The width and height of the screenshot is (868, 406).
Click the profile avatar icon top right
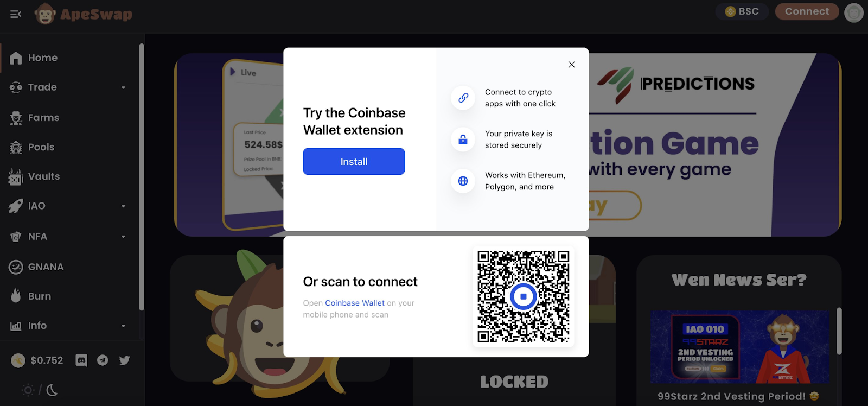click(854, 12)
